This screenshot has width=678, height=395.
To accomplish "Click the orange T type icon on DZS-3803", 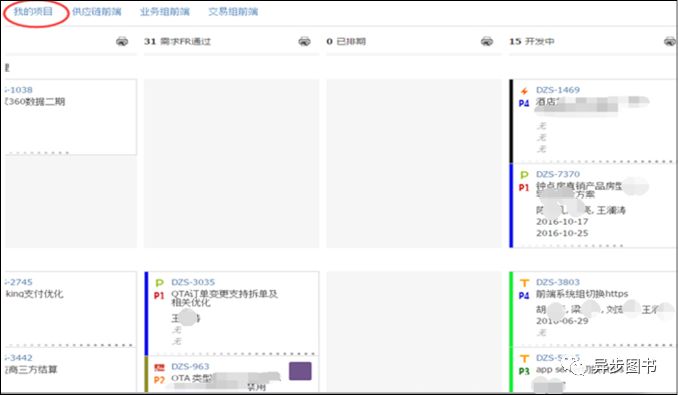I will click(x=524, y=283).
